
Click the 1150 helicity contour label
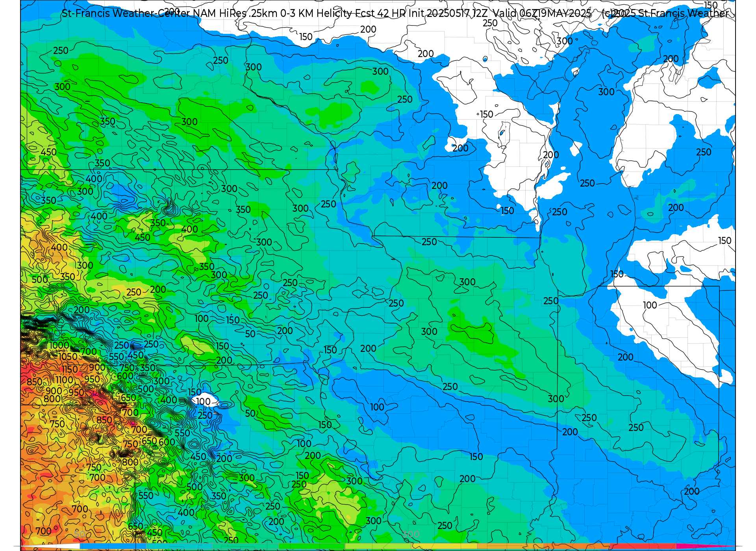pyautogui.click(x=69, y=369)
